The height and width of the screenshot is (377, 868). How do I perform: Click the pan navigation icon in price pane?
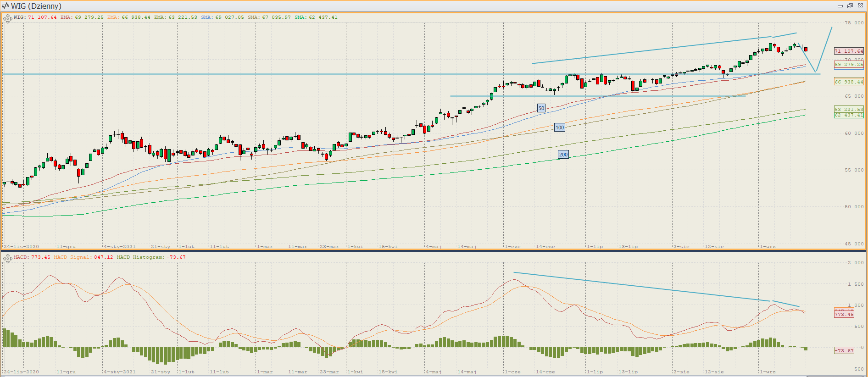coord(7,19)
